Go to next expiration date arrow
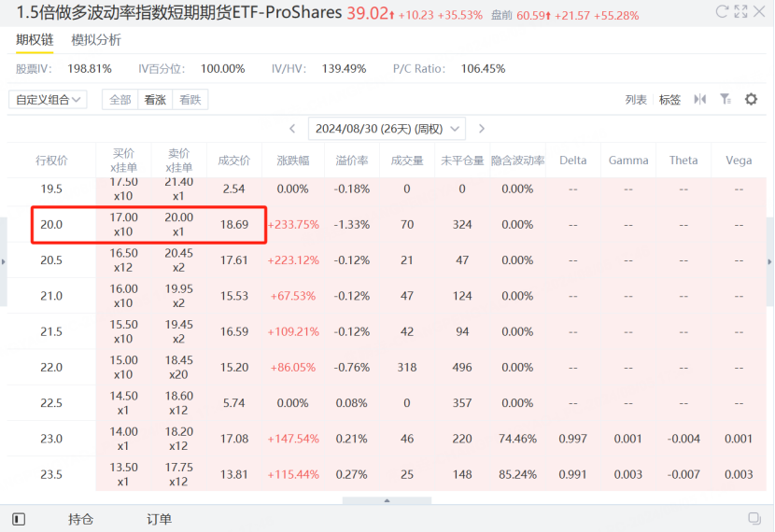The image size is (775, 532). pos(482,129)
